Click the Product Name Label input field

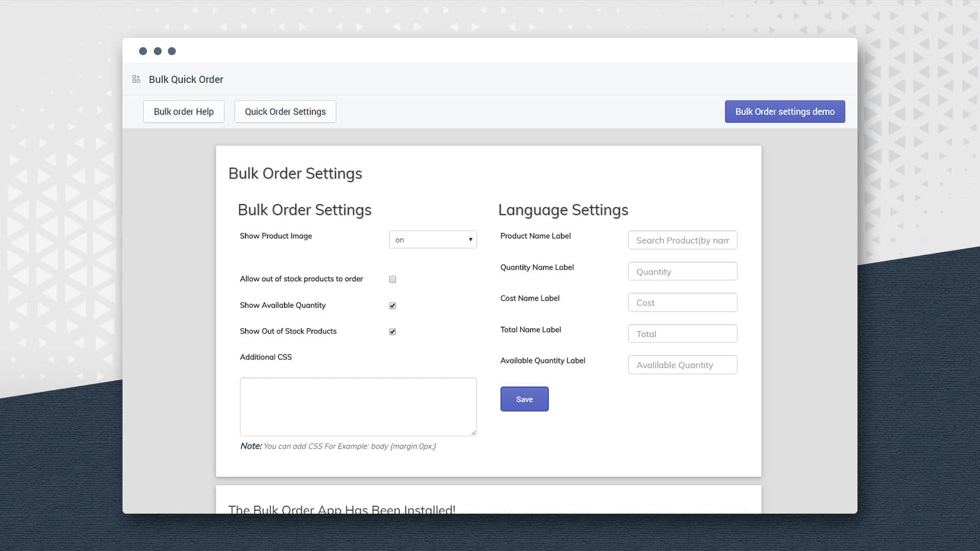pos(682,240)
